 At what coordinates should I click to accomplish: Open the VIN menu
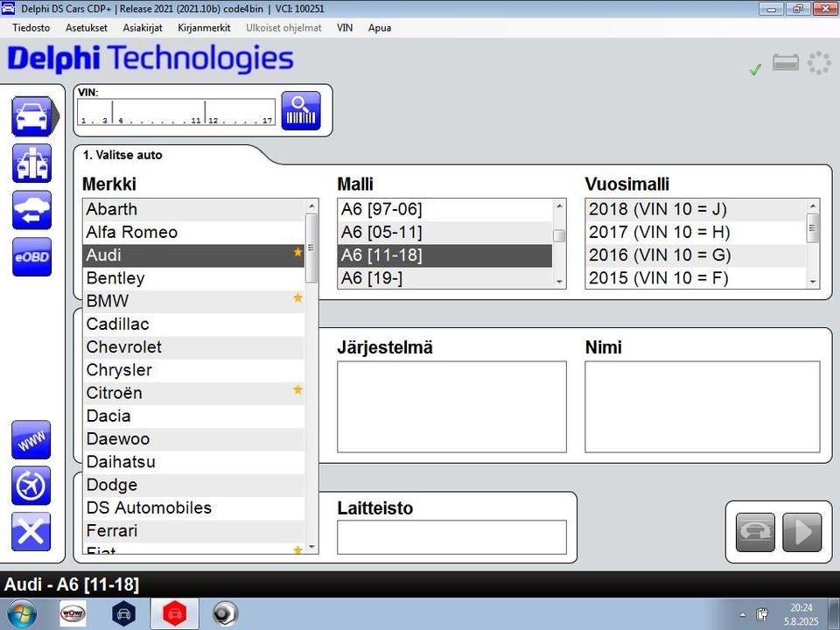tap(345, 28)
